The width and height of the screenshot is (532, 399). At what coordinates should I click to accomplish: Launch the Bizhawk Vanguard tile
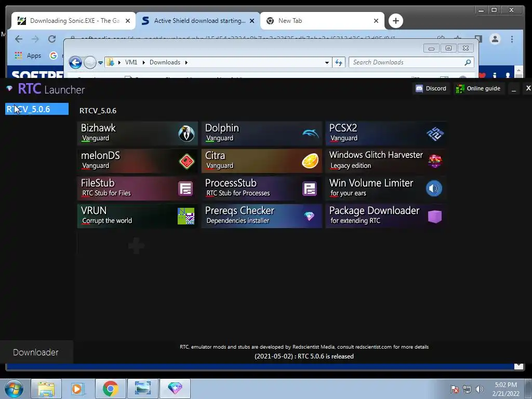(x=137, y=133)
